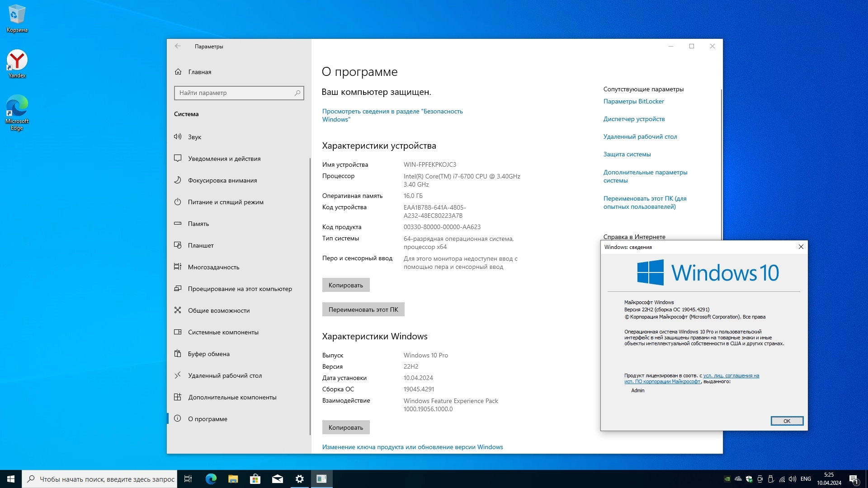This screenshot has width=868, height=488.
Task: Open BitLocker settings link
Action: (x=633, y=101)
